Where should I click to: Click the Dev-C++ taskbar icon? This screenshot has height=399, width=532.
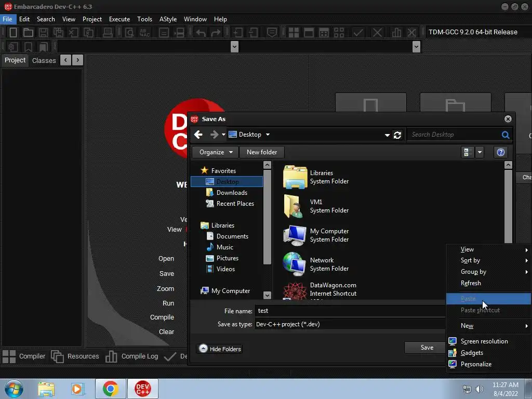[142, 389]
